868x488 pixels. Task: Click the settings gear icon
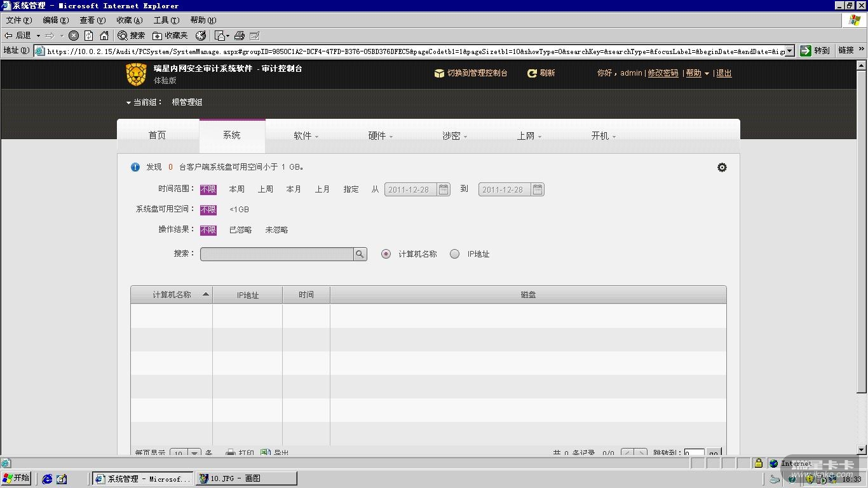coord(722,168)
